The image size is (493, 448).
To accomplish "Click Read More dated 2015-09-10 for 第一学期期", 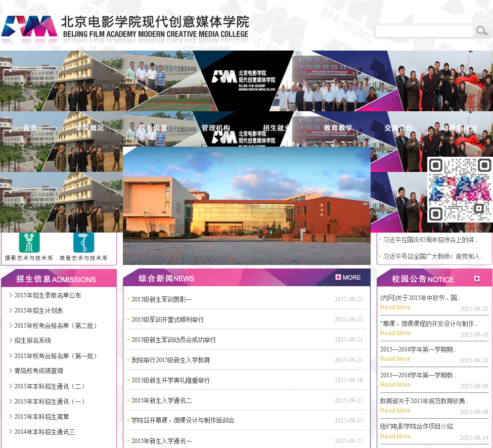I will click(x=395, y=359).
